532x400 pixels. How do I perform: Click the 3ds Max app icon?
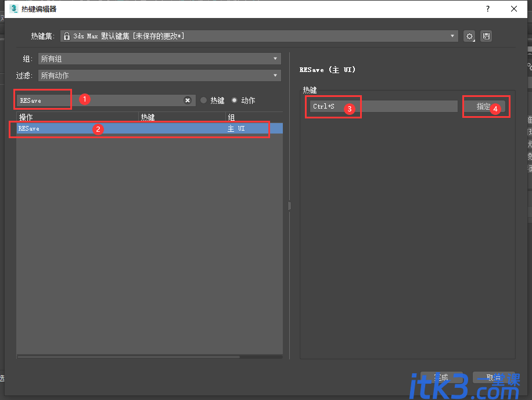tap(13, 9)
